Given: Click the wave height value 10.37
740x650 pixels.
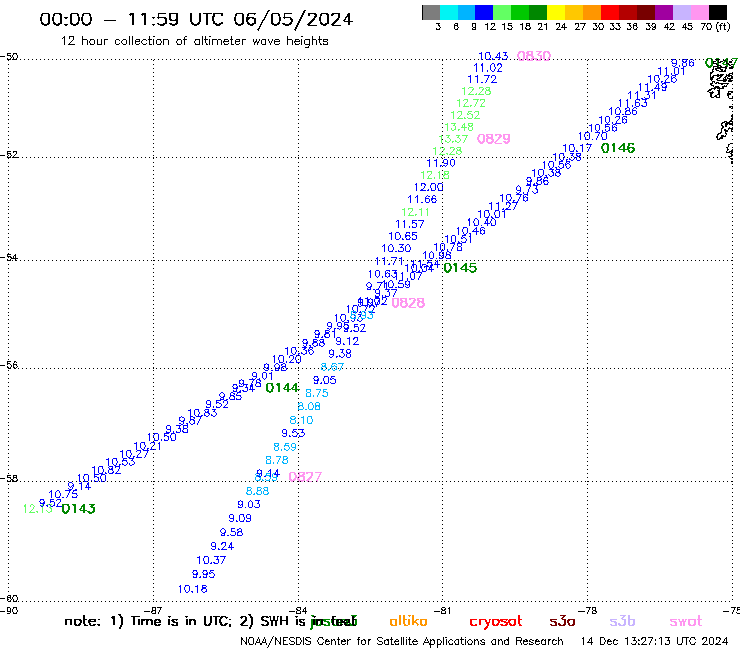Looking at the screenshot, I should pos(211,560).
